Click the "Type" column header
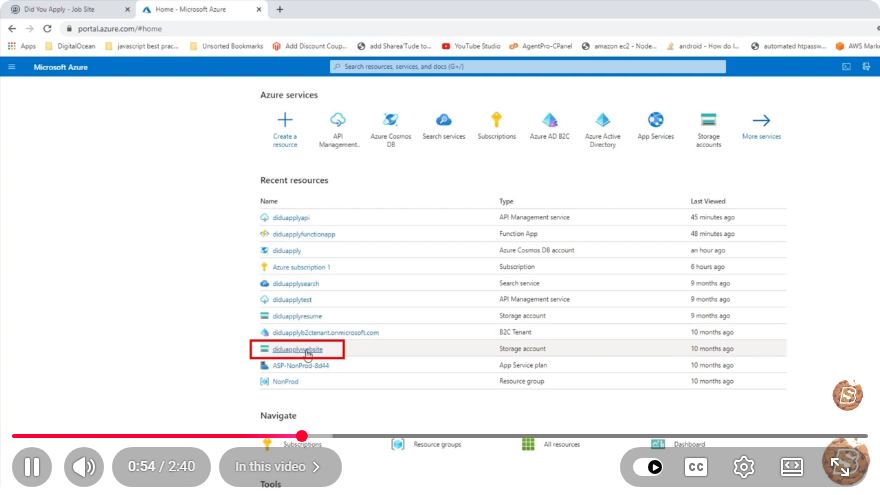 506,201
